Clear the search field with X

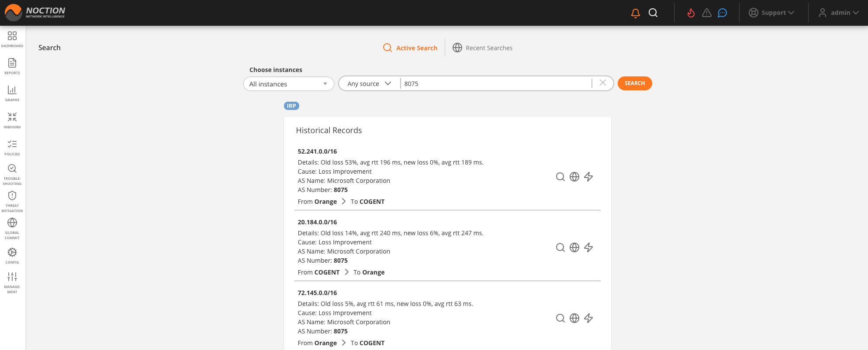tap(603, 83)
